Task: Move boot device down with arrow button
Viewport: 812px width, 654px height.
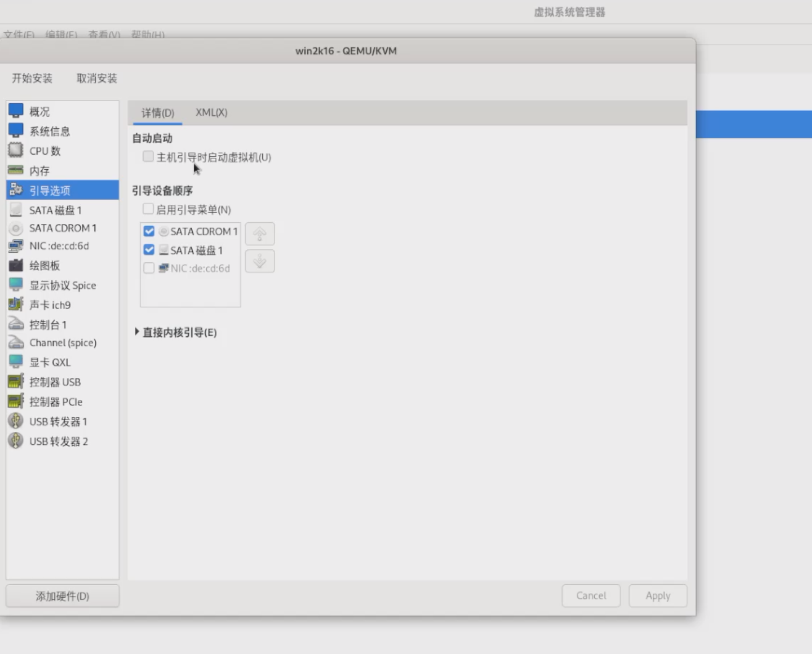Action: 260,262
